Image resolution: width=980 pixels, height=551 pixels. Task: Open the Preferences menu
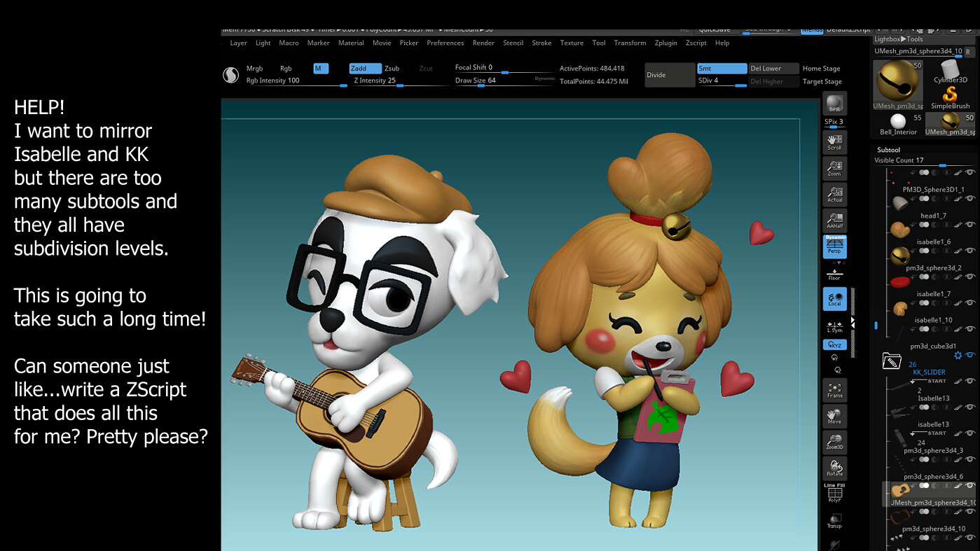click(446, 43)
